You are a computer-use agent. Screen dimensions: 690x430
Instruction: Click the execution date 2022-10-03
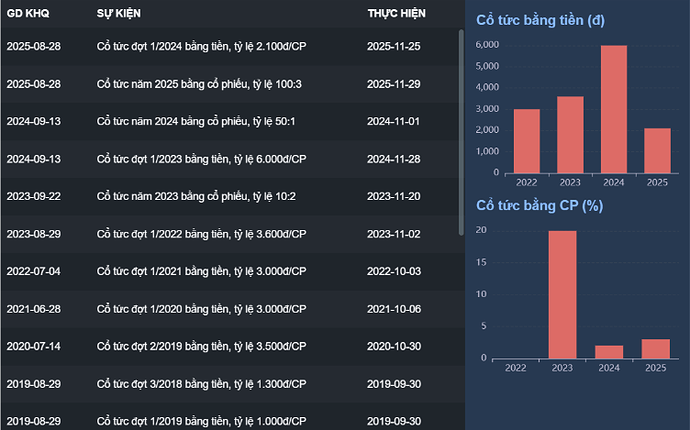tap(393, 271)
